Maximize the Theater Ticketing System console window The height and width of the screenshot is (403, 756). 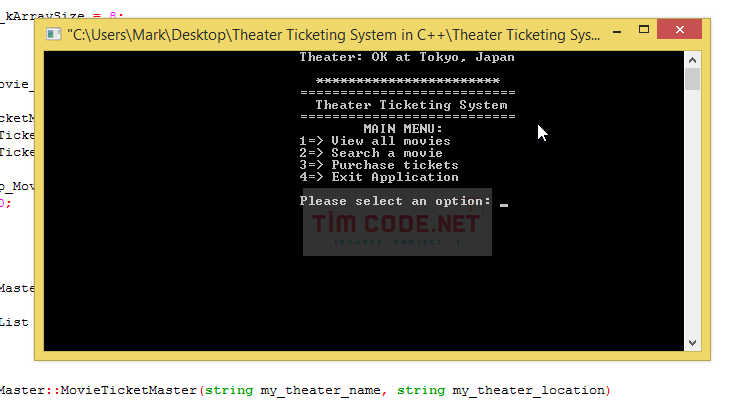pyautogui.click(x=644, y=30)
